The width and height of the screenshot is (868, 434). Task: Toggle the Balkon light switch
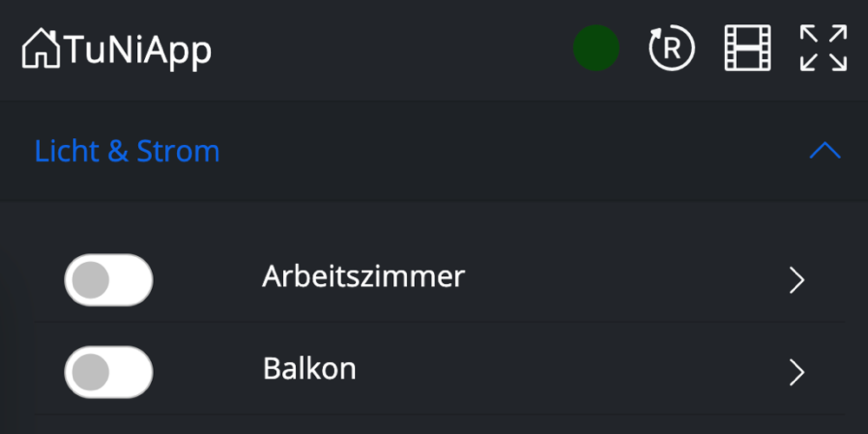tap(108, 372)
